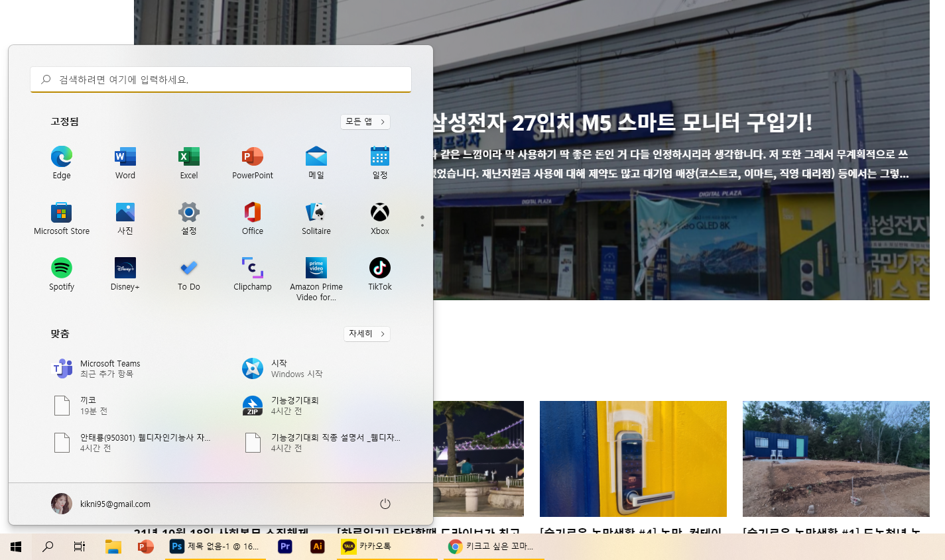Open Settings (설정) gear app

click(189, 219)
